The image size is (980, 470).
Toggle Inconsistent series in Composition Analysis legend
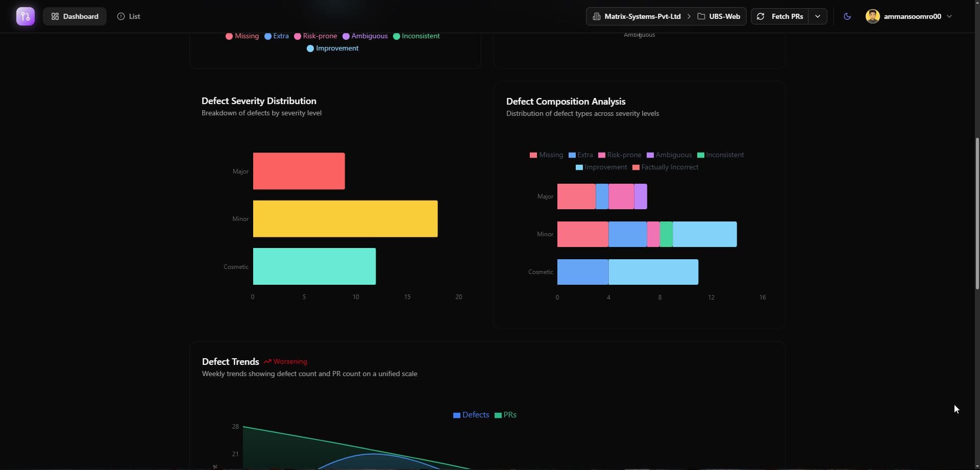(x=720, y=155)
